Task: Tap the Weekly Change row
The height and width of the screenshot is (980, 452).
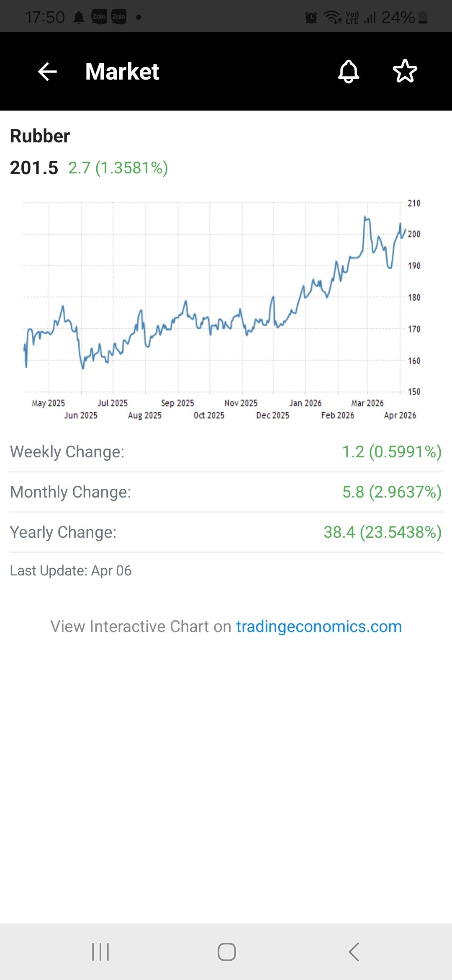Action: tap(226, 452)
